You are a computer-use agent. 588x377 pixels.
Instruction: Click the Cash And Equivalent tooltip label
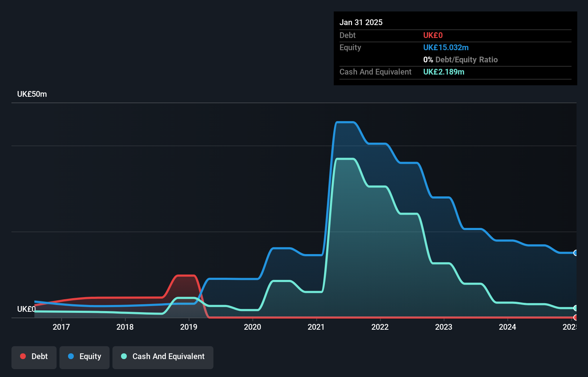(375, 72)
